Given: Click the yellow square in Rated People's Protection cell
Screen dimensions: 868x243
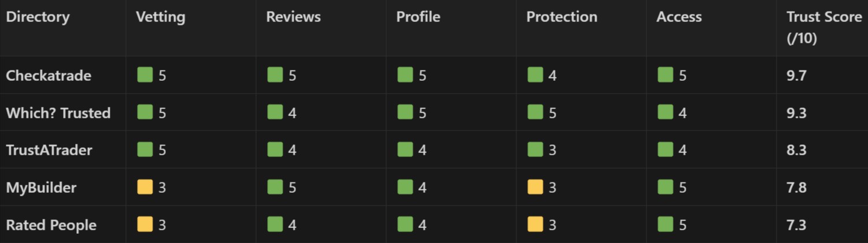Looking at the screenshot, I should [x=535, y=224].
